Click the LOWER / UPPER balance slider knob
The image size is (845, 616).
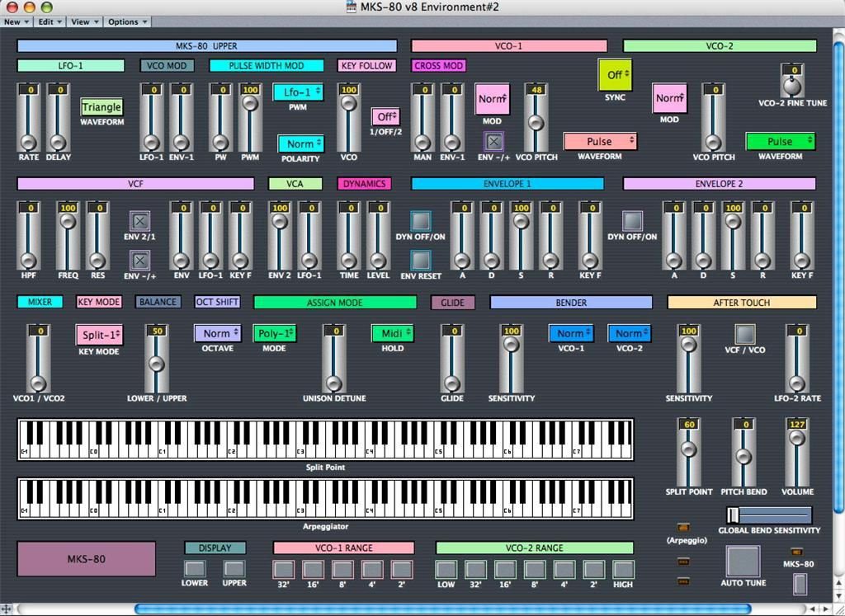click(156, 364)
